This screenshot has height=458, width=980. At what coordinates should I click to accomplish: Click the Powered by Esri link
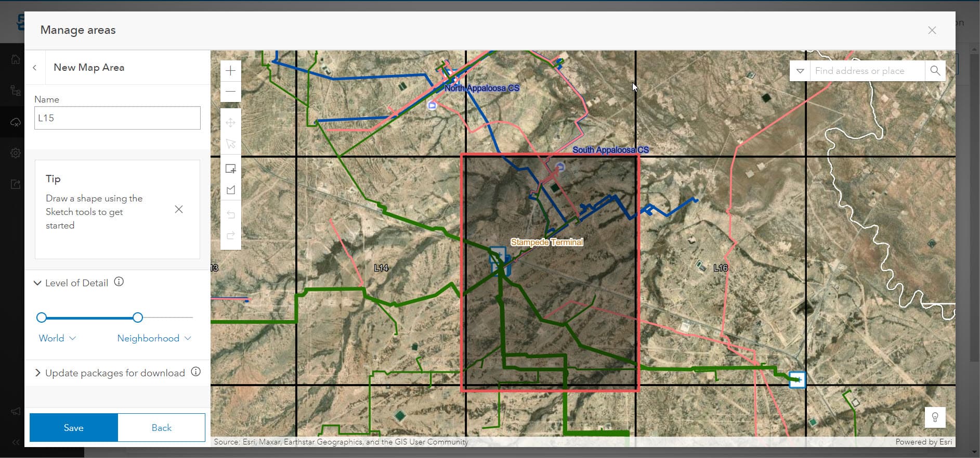(924, 442)
